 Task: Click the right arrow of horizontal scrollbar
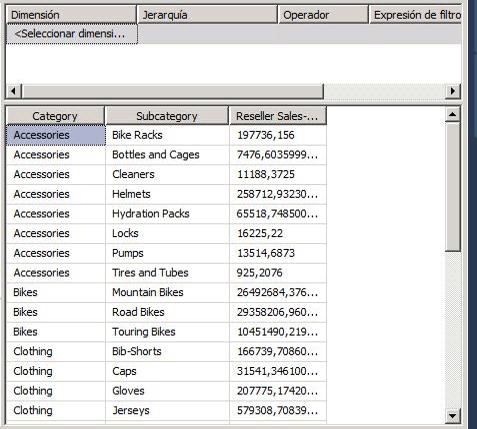tap(453, 91)
